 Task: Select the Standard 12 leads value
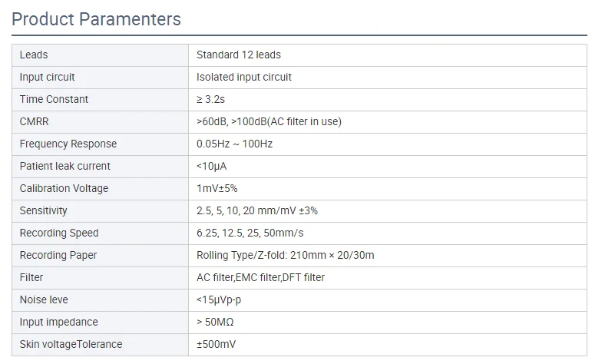(239, 55)
